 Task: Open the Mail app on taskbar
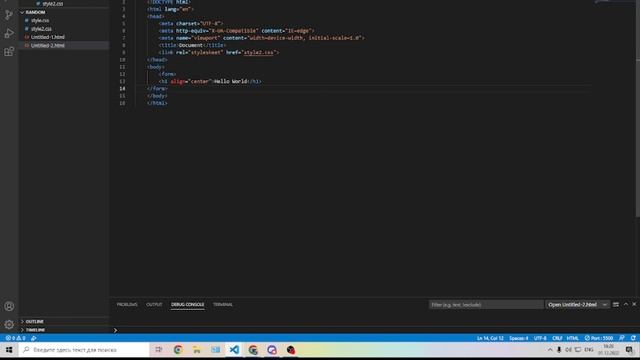click(x=216, y=350)
